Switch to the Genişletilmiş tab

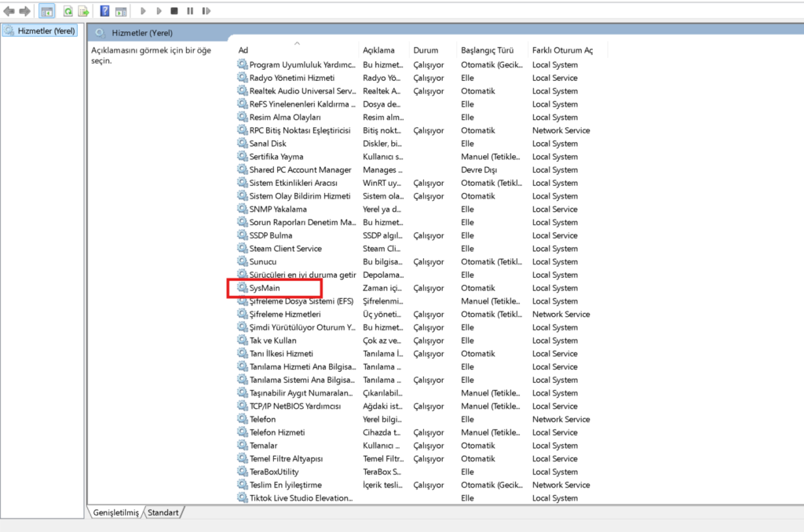coord(115,512)
